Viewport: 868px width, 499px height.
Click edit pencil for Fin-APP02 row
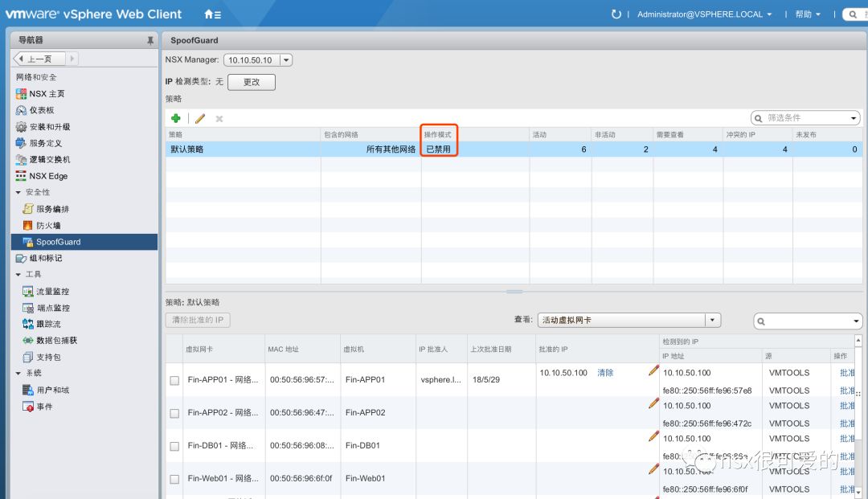(653, 403)
